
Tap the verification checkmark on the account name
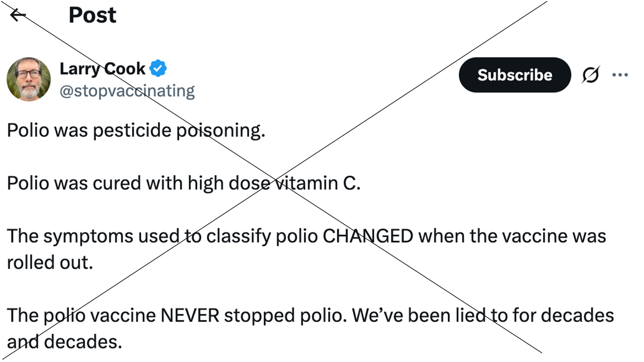click(158, 68)
